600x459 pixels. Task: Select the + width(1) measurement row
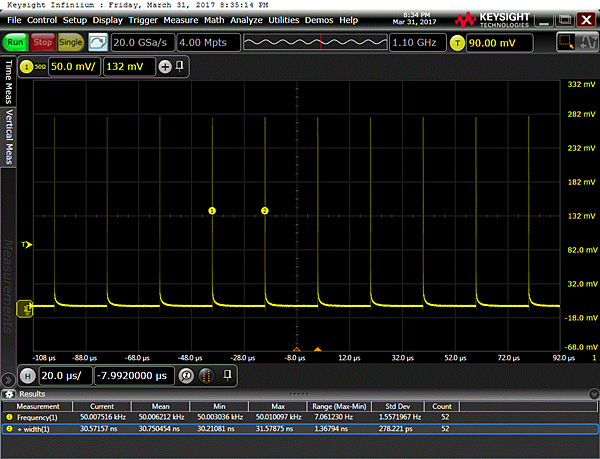pos(300,429)
